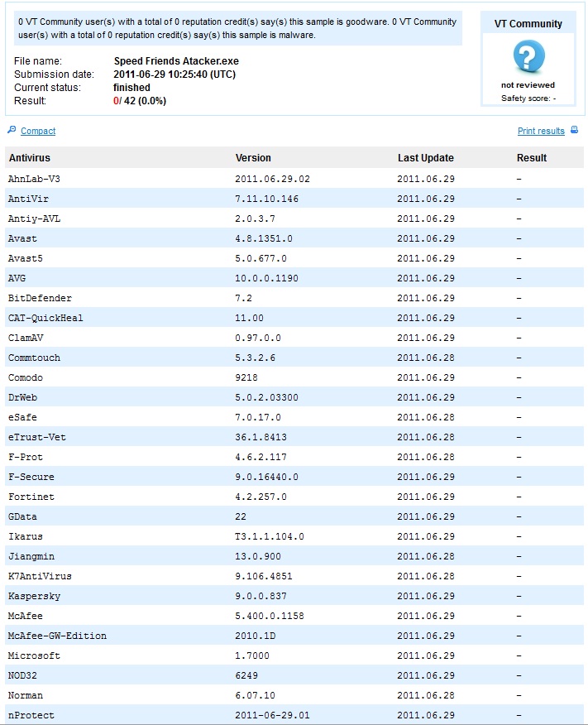Select the NOD32 antivirus name
This screenshot has height=725, width=588.
(22, 676)
